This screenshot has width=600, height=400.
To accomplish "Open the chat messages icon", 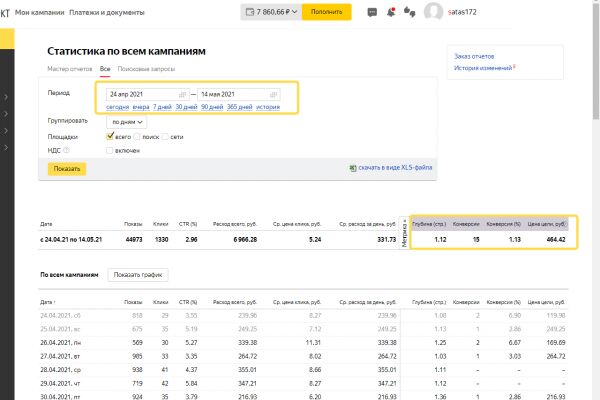I will tap(372, 13).
